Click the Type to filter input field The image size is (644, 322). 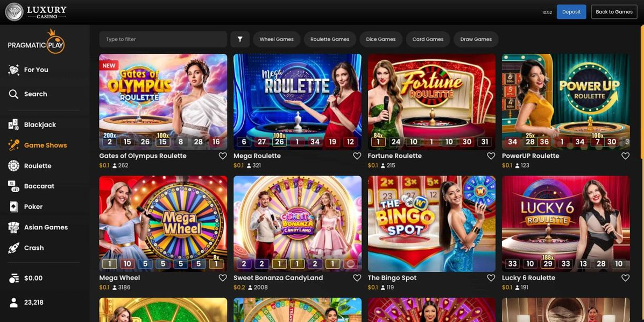(163, 39)
